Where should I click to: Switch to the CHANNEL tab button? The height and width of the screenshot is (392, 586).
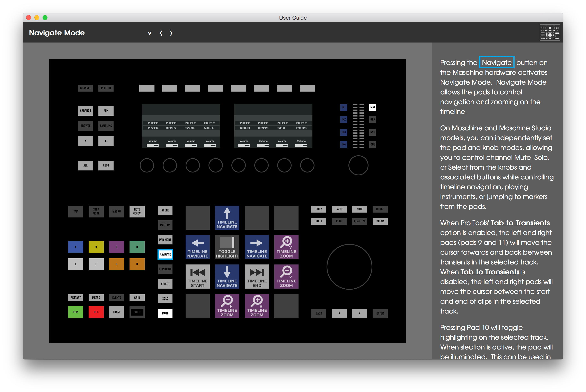point(85,88)
